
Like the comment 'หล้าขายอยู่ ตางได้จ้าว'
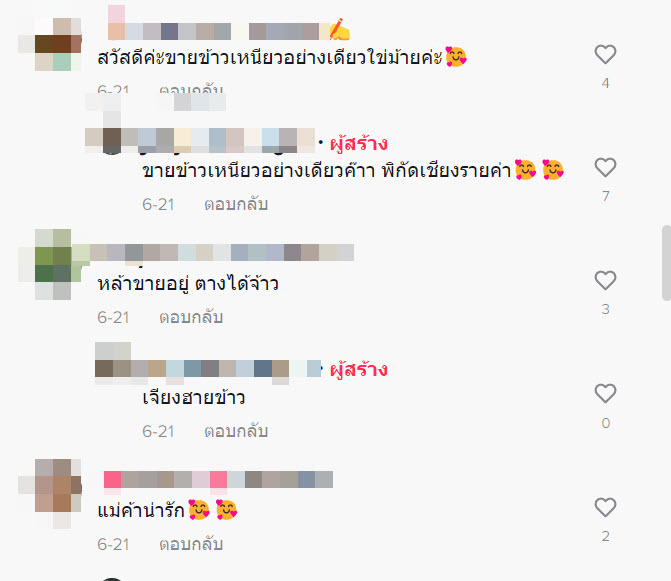click(605, 281)
